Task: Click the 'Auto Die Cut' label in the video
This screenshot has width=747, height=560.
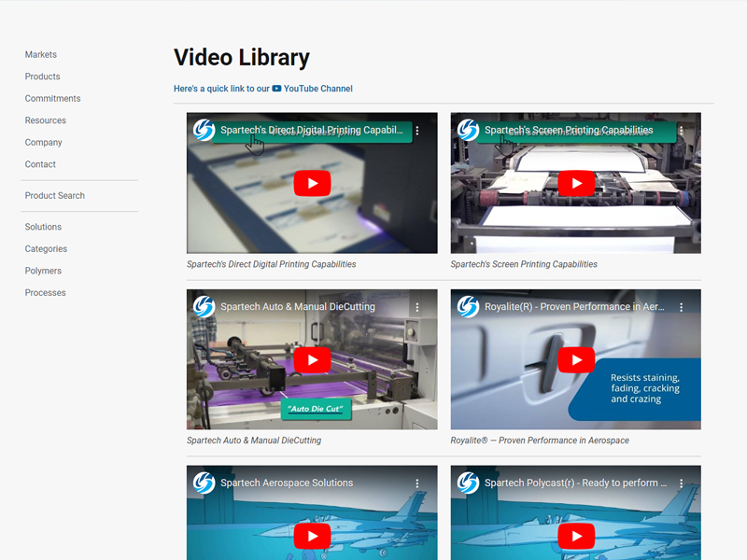Action: point(316,409)
